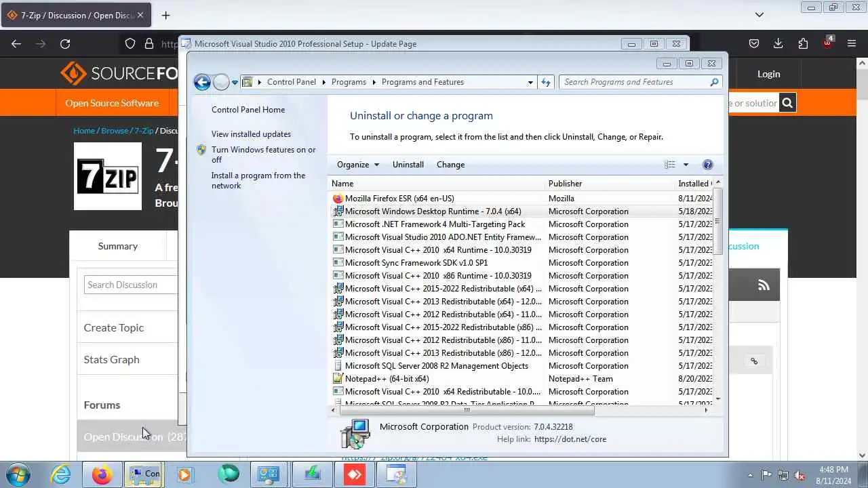This screenshot has width=868, height=488.
Task: Click the Forward arrow in Programs and Features
Action: pos(221,82)
